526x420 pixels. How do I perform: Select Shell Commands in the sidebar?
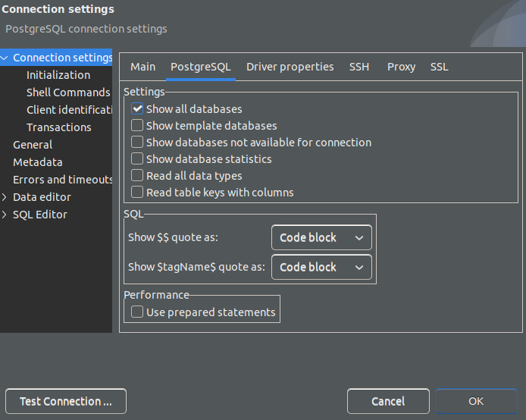68,92
